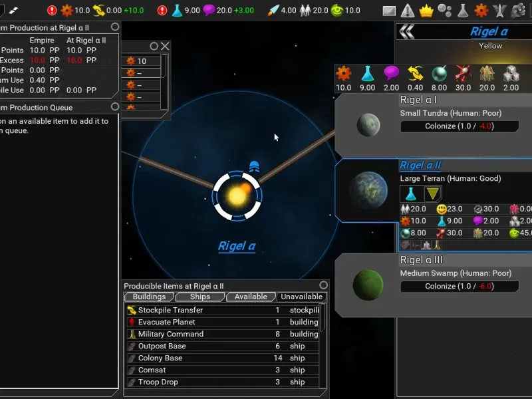This screenshot has width=532, height=399.
Task: Click the system summary defense icon 30.0
Action: point(463,74)
